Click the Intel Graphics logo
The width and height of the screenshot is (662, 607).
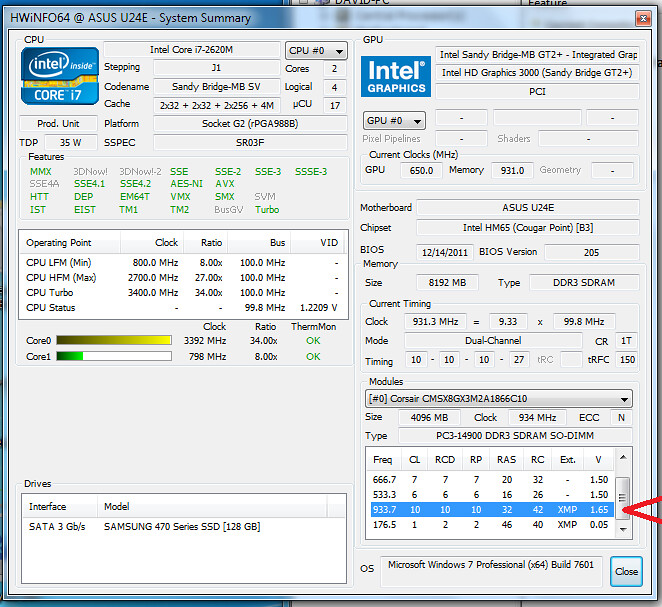point(396,76)
